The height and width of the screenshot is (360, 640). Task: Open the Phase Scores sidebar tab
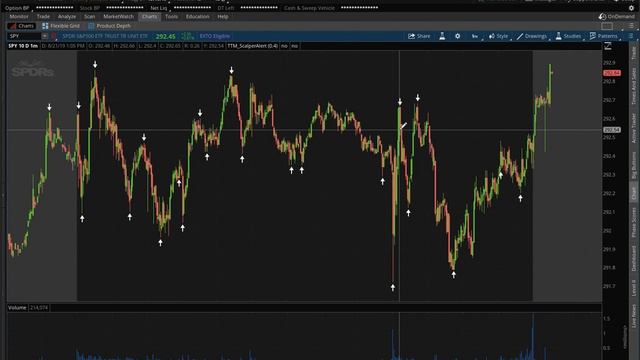pyautogui.click(x=633, y=222)
